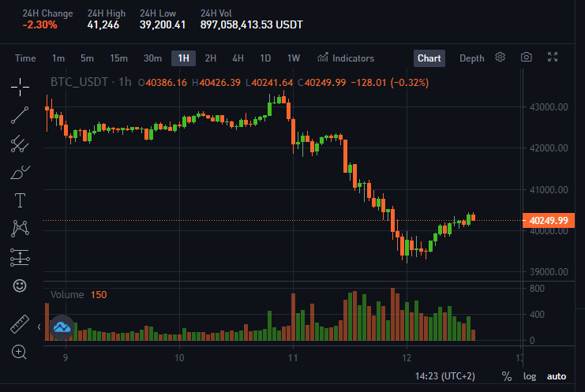Click the 43000.00 price axis label

tap(549, 107)
